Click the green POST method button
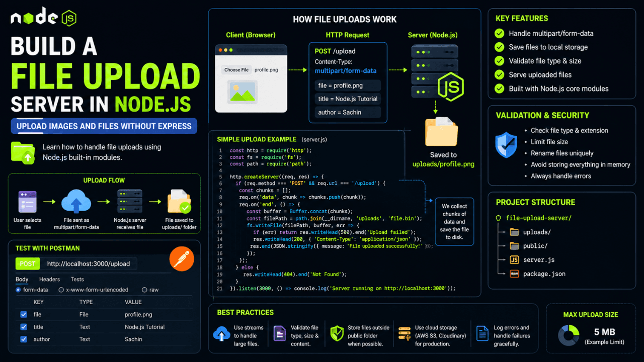The image size is (644, 362). pyautogui.click(x=28, y=263)
